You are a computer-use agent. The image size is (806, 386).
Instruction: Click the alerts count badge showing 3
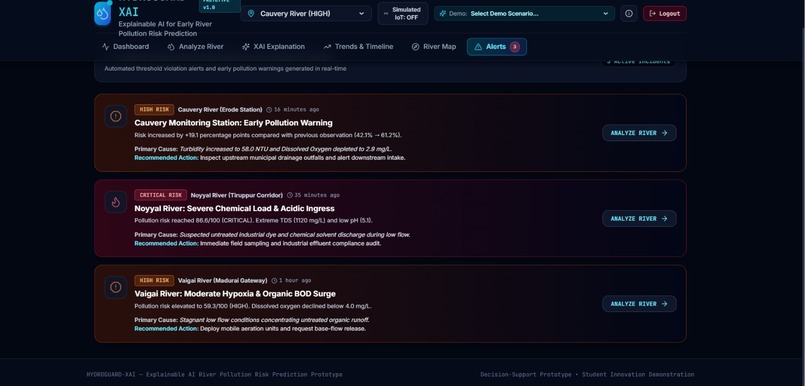pos(515,47)
